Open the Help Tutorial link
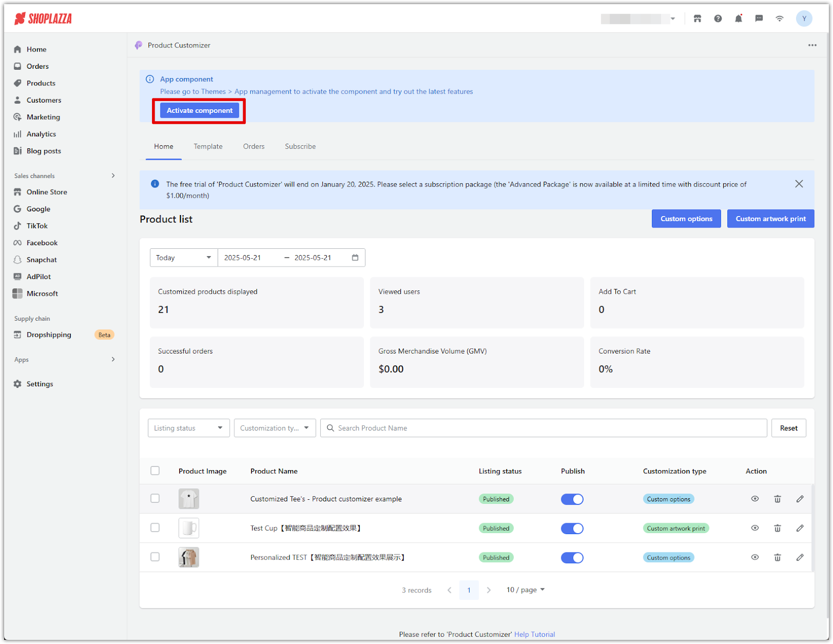Viewport: 833px width, 644px height. (x=535, y=634)
